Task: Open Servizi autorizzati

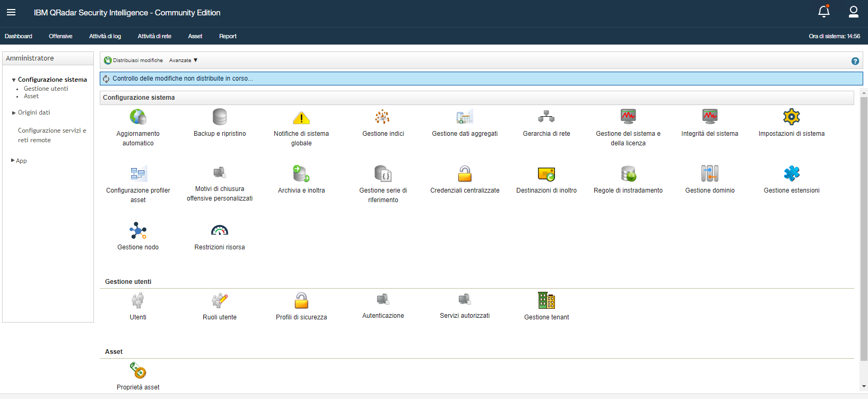Action: tap(465, 306)
